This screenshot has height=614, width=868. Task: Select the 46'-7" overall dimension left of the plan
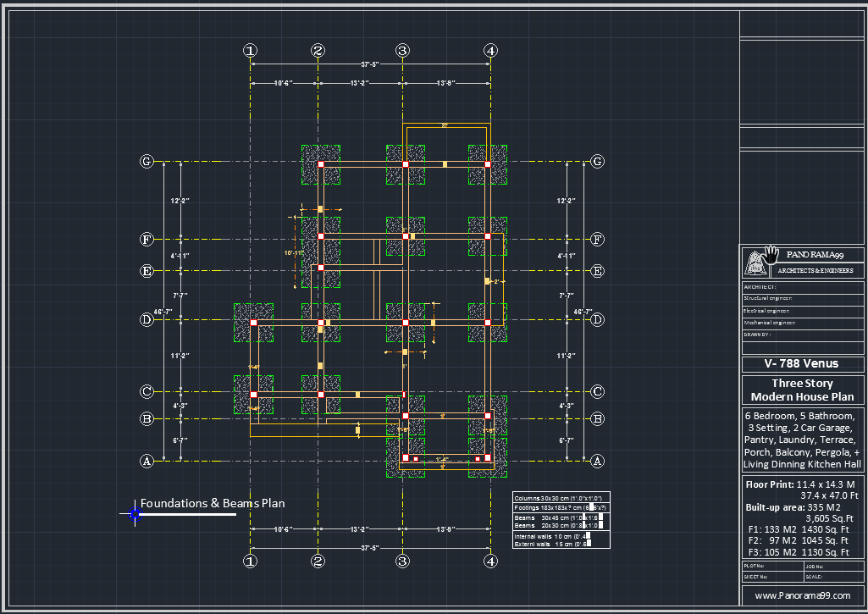pyautogui.click(x=163, y=312)
